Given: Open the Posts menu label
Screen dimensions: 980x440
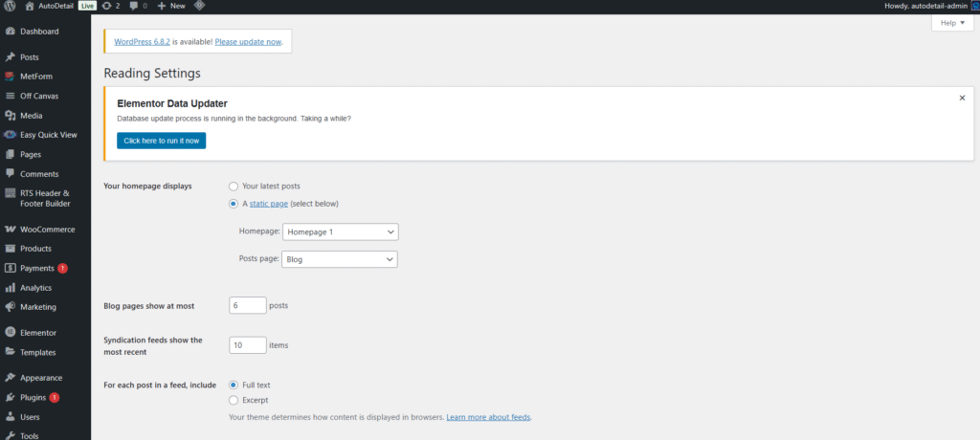Looking at the screenshot, I should click(x=30, y=56).
